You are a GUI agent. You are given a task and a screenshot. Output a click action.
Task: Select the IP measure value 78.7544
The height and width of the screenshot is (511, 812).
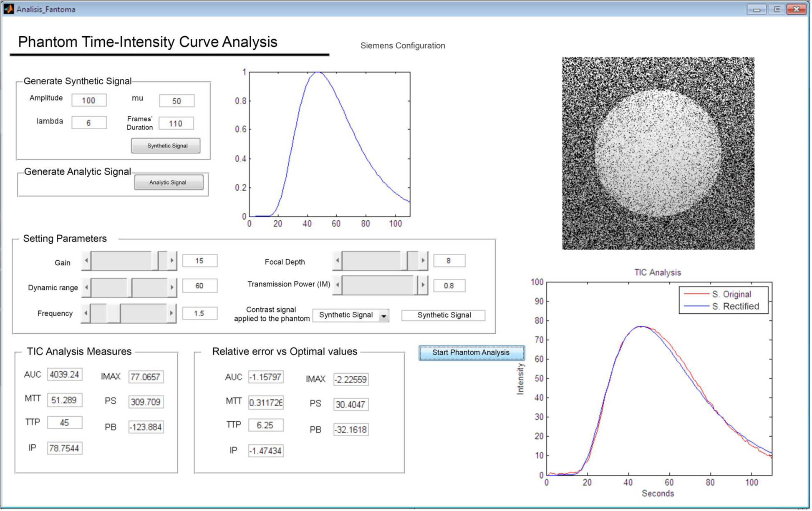[x=65, y=448]
